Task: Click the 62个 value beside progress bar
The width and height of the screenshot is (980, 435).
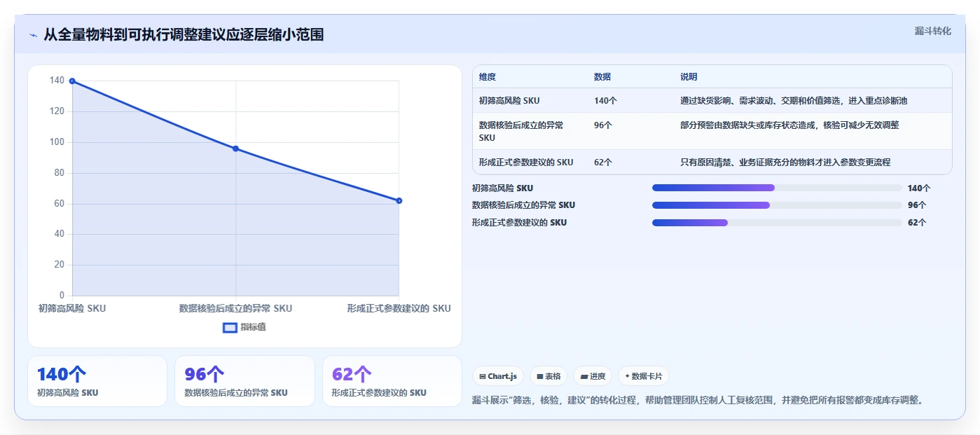Action: (x=917, y=223)
